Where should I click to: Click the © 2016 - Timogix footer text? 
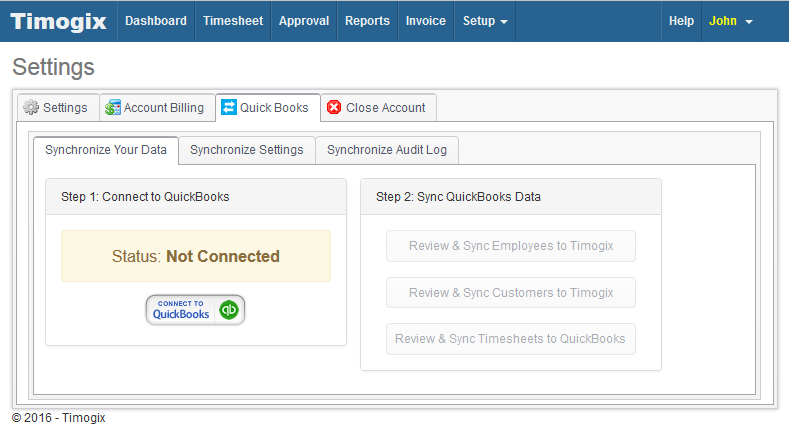[58, 418]
